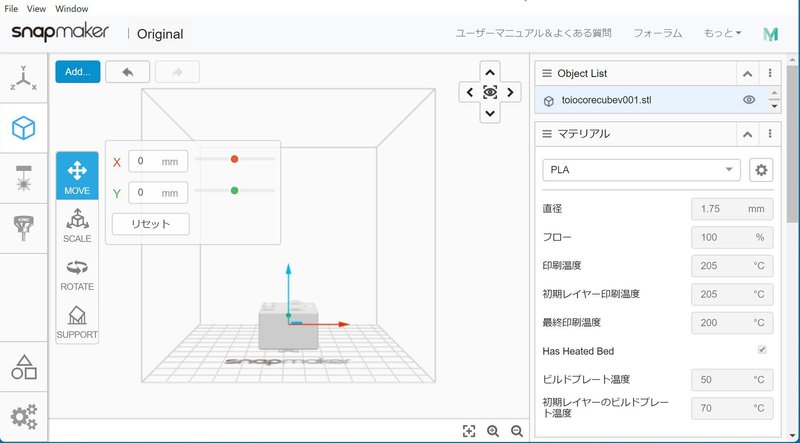This screenshot has height=443, width=800.
Task: Click the Y position slider handle
Action: 234,190
